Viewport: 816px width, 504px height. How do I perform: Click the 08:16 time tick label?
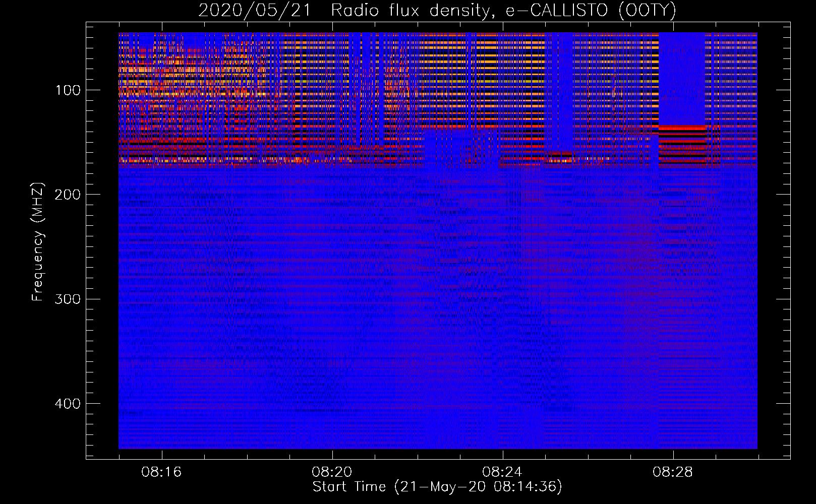pos(161,472)
